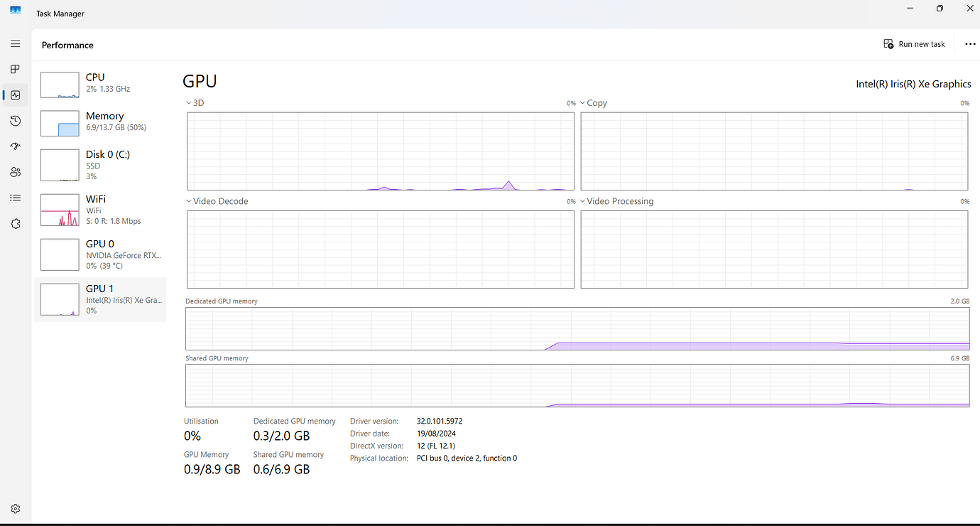This screenshot has height=526, width=980.
Task: Select CPU in the performance list
Action: click(100, 83)
